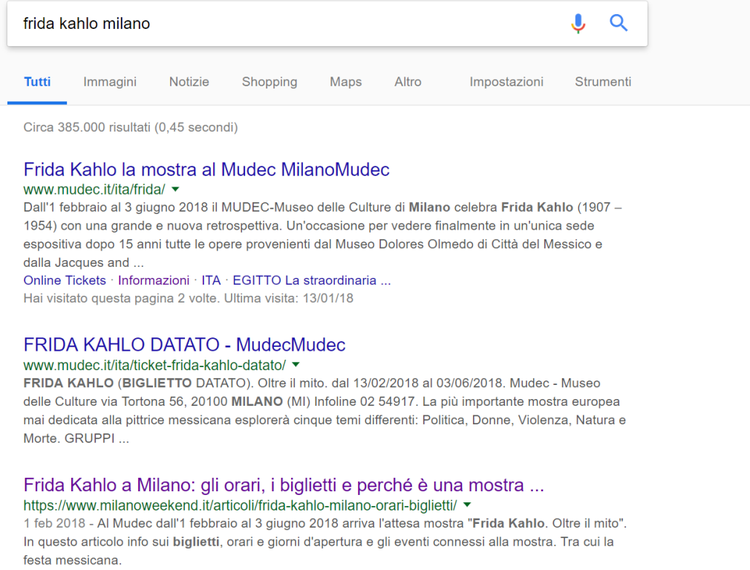
Task: Click the milanoweekend.it article URL text
Action: 240,505
